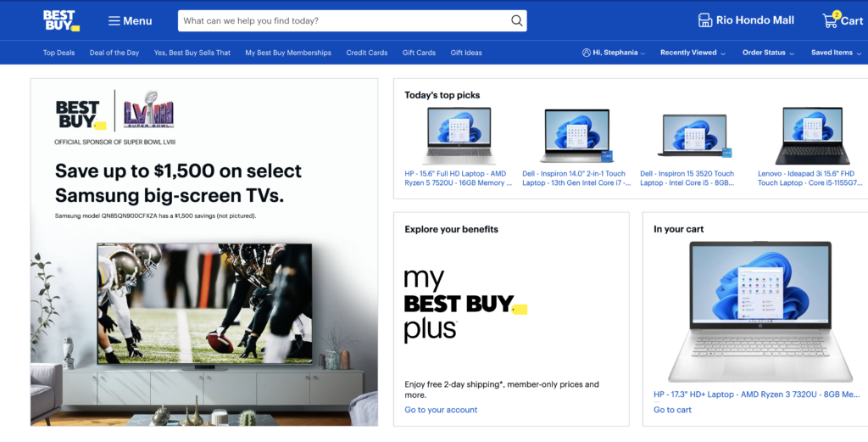The height and width of the screenshot is (442, 868).
Task: Click the search magnifier icon
Action: pyautogui.click(x=516, y=20)
